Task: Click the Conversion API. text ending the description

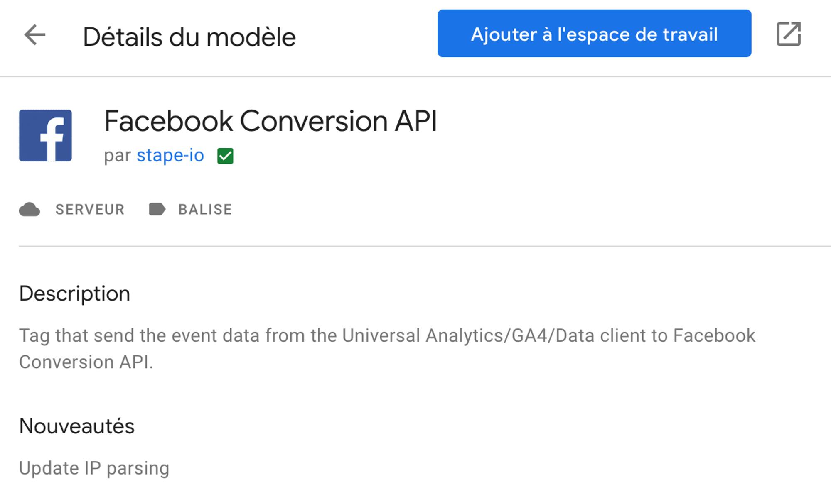Action: [86, 362]
